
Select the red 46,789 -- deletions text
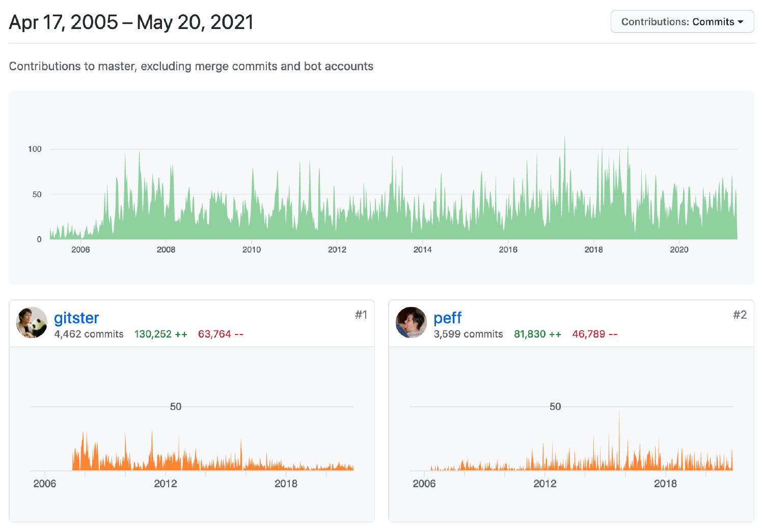click(x=594, y=334)
